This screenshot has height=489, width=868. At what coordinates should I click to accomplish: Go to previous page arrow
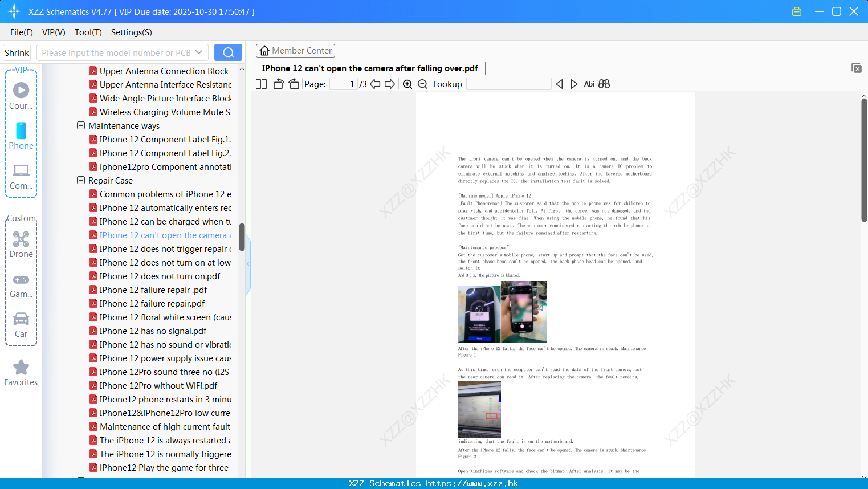(375, 84)
